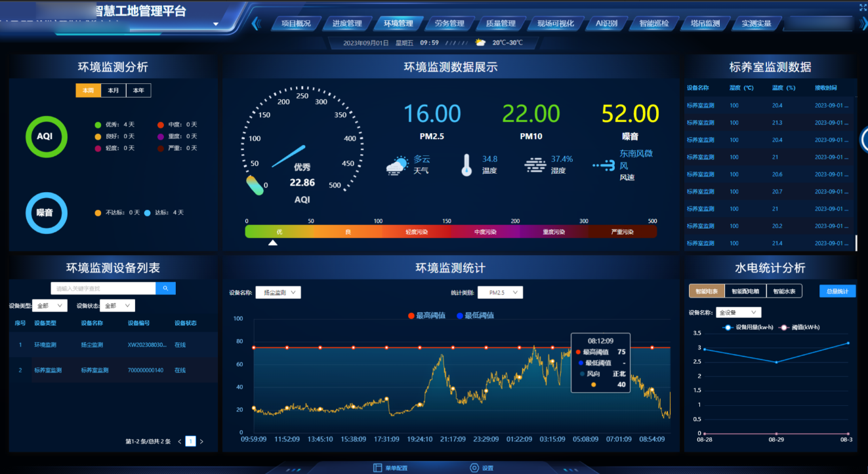Click the fullscreen icon in top-right corner
The image size is (868, 474).
click(x=863, y=7)
